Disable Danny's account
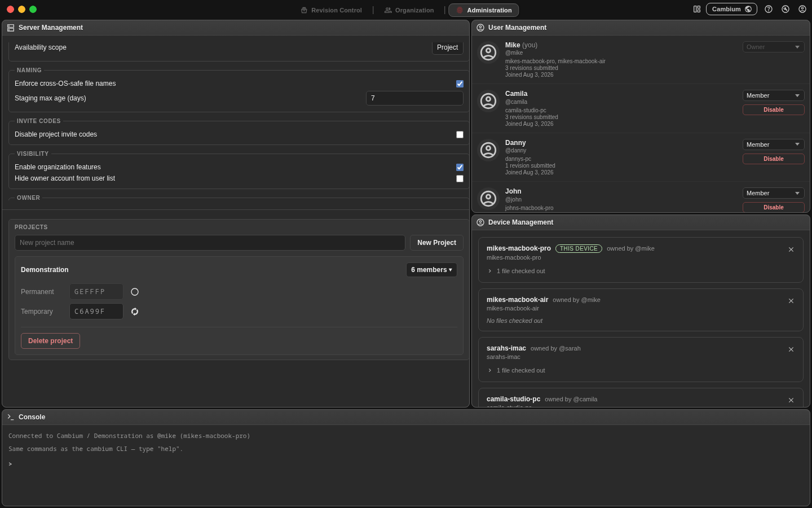 (773, 159)
